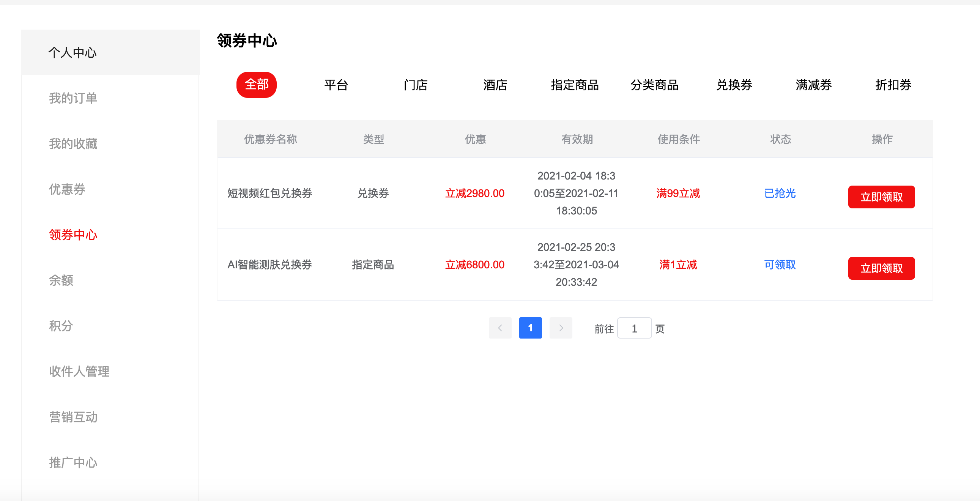Open 我的订单 in sidebar
Viewport: 980px width, 501px height.
73,98
